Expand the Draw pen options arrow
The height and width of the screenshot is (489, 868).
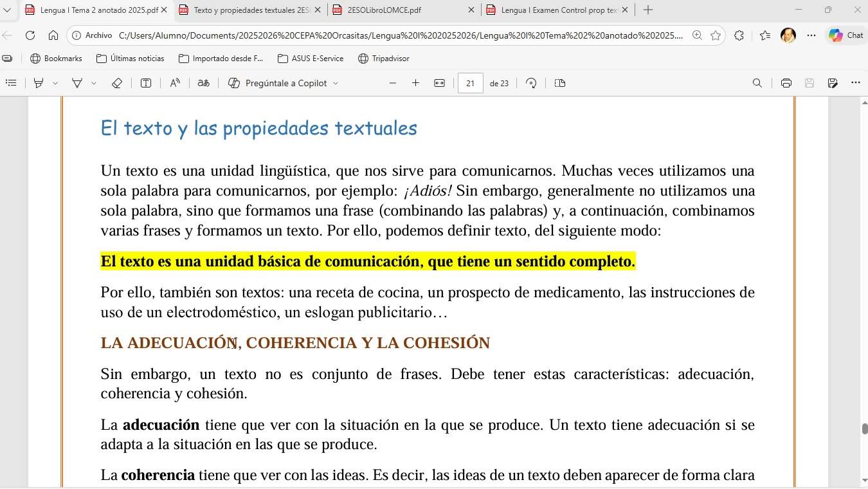(94, 83)
